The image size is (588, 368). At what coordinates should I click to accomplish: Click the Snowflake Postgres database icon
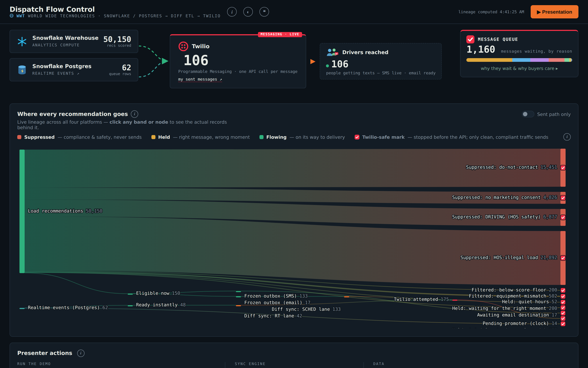(22, 70)
